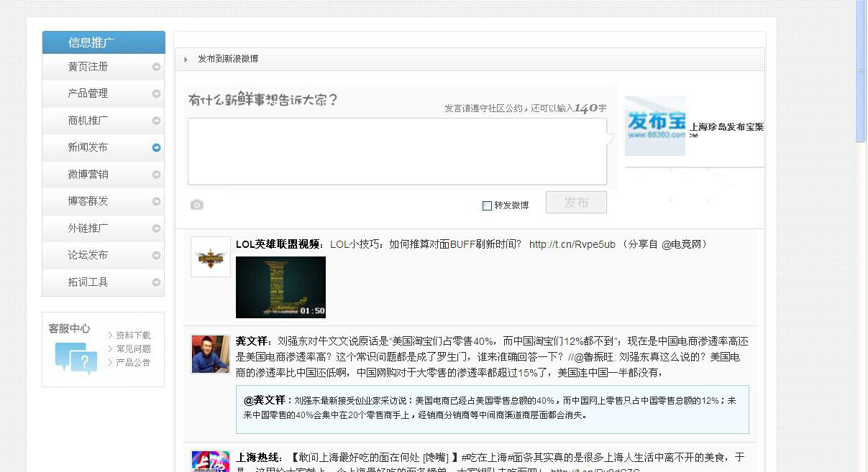Image resolution: width=868 pixels, height=472 pixels.
Task: Click 龚文祥 profile avatar
Action: [x=211, y=354]
